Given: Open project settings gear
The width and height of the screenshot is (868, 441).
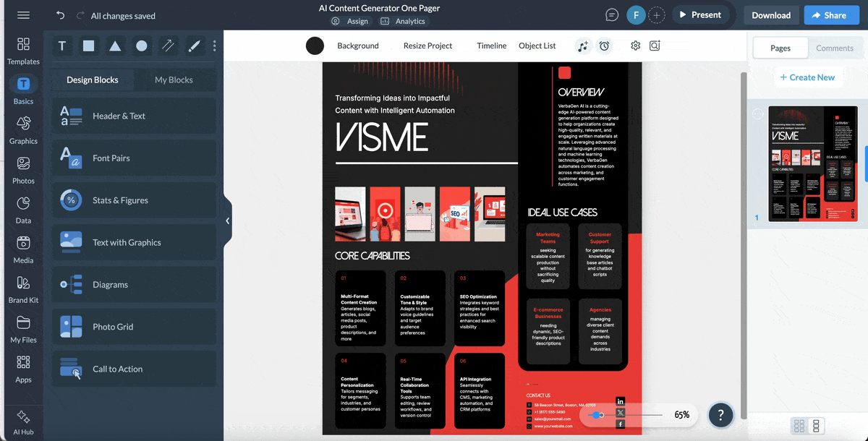Looking at the screenshot, I should 635,46.
